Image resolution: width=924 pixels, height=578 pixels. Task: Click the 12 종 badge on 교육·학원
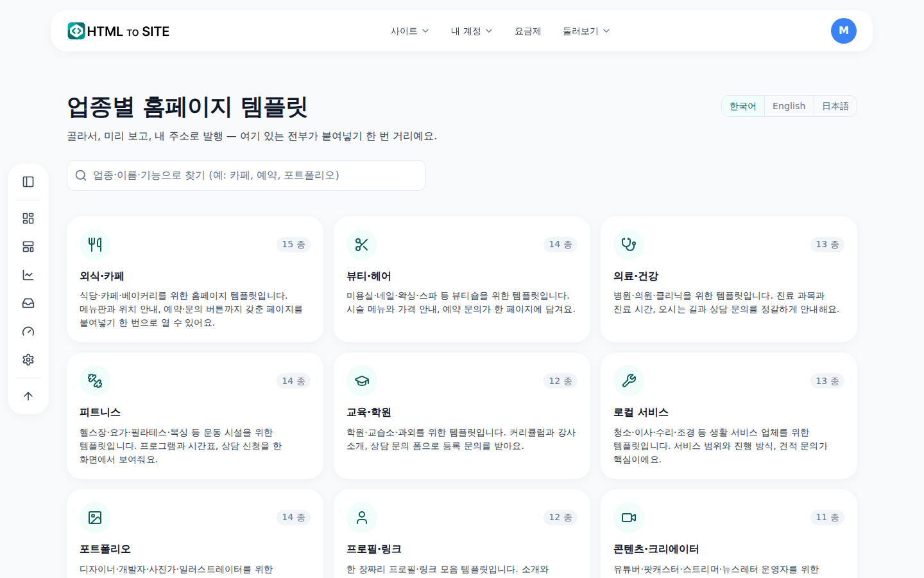click(x=561, y=381)
